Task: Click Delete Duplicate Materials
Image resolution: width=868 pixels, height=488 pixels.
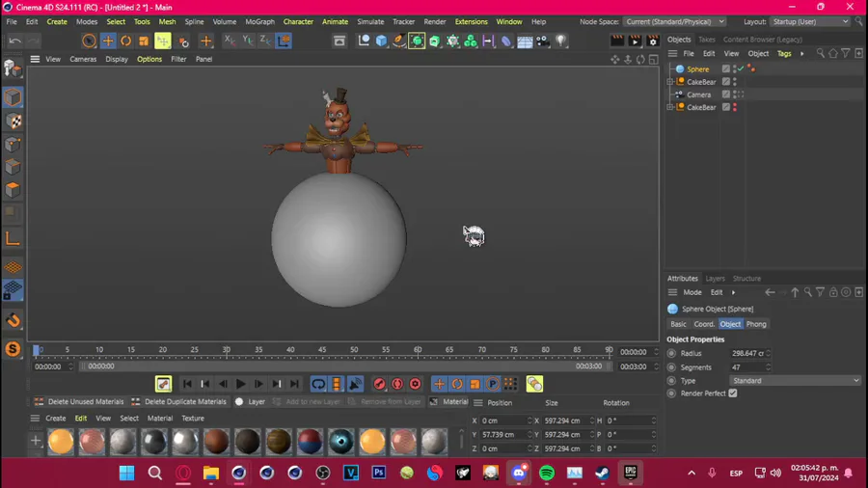Action: [178, 402]
